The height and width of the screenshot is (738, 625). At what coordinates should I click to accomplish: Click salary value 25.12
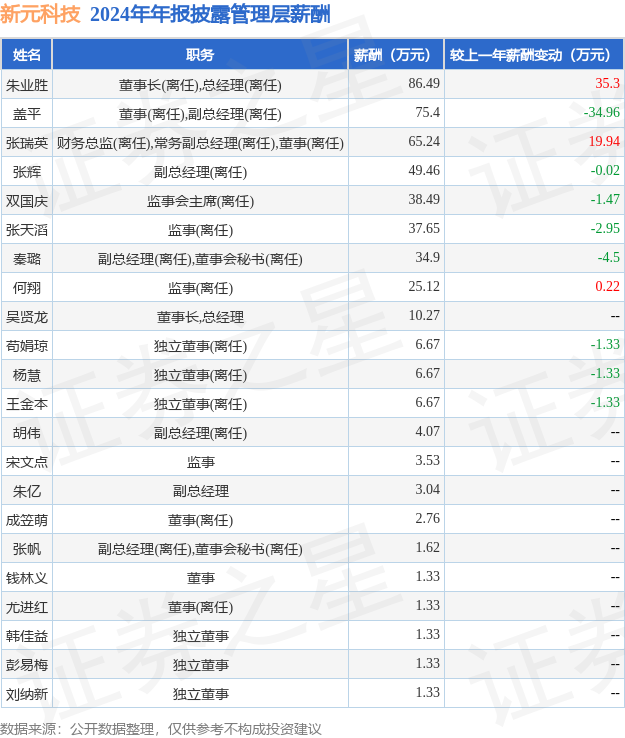point(424,287)
